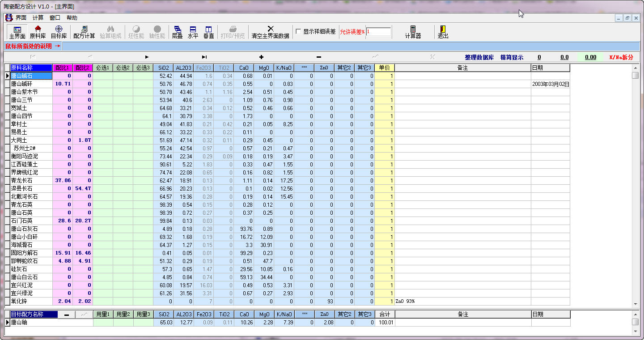Screen dimensions: 644x340
Task: Open the 帮助 menu
Action: [72, 18]
